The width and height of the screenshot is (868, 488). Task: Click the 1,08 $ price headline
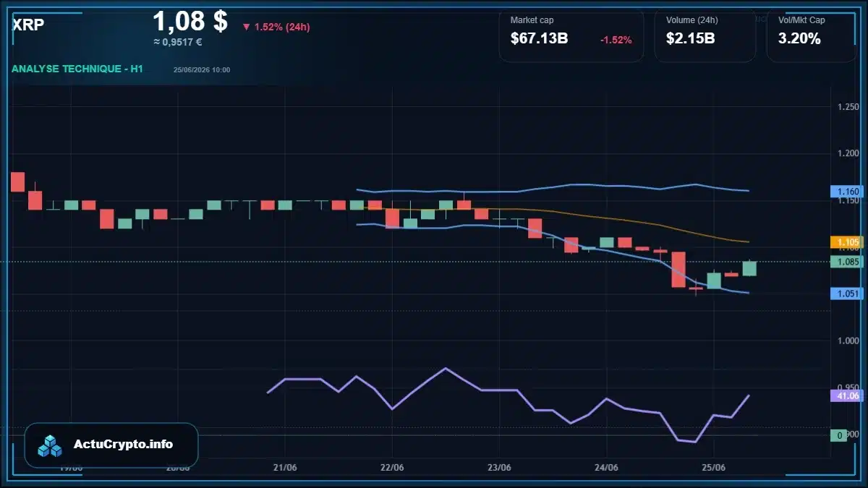pyautogui.click(x=190, y=20)
